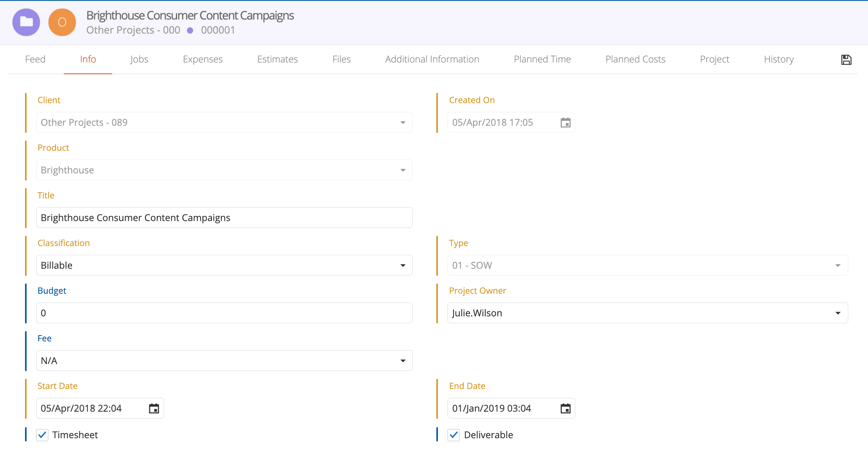Switch to the Jobs tab
This screenshot has height=464, width=868.
pos(139,59)
